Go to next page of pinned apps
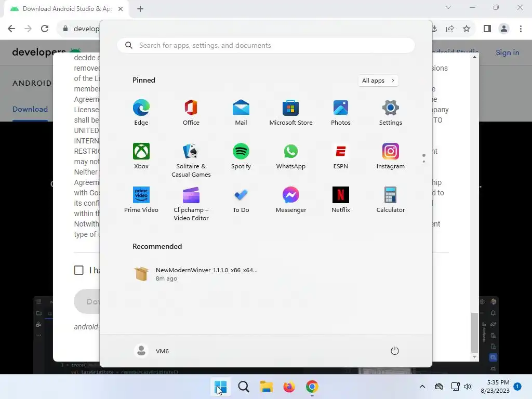This screenshot has width=532, height=399. (424, 161)
